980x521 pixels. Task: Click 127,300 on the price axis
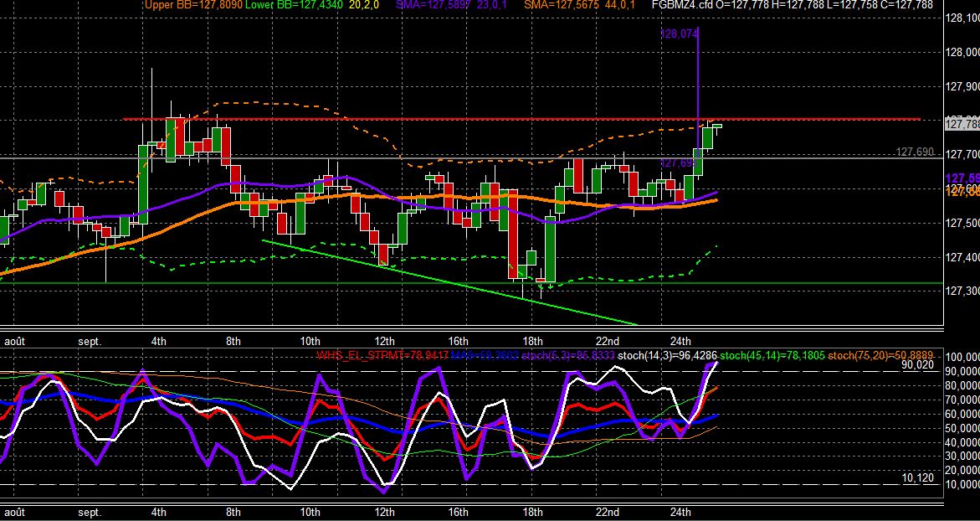coord(963,291)
